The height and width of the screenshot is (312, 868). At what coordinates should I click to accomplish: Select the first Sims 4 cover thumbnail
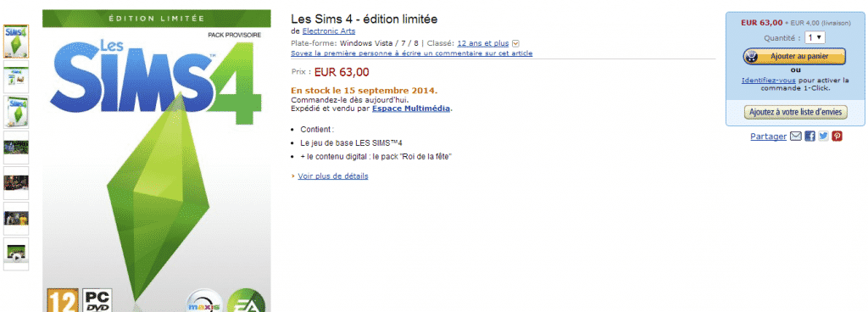16,42
